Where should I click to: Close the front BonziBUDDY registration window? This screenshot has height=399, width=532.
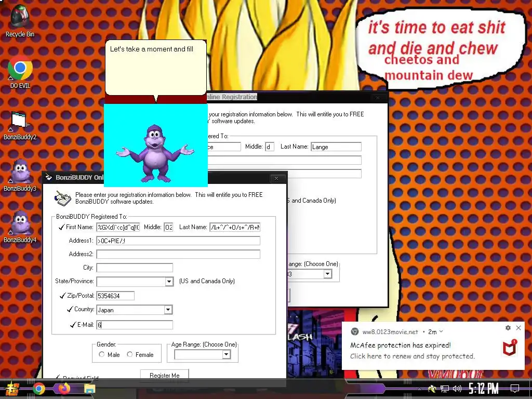click(x=276, y=178)
